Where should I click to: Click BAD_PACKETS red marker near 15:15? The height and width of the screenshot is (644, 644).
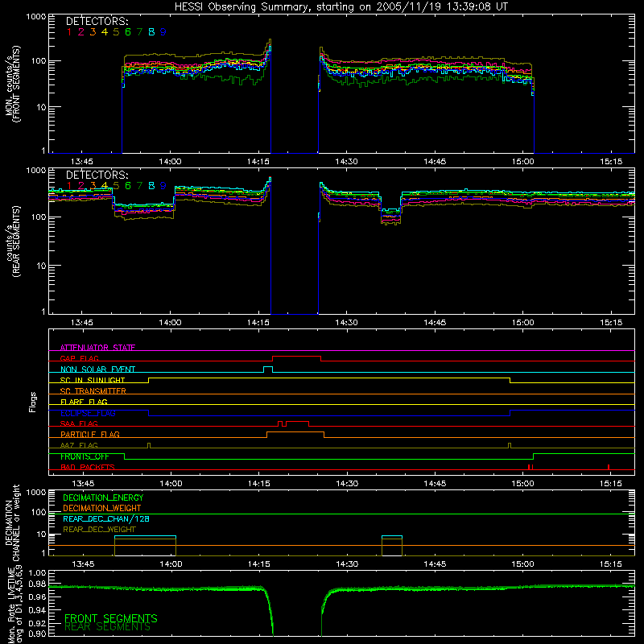tap(609, 467)
